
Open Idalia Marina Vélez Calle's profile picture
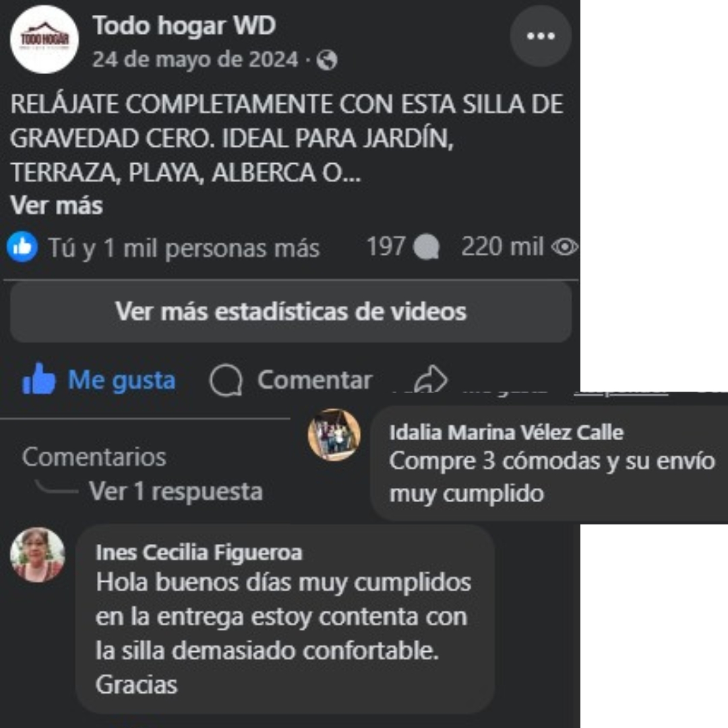point(334,435)
